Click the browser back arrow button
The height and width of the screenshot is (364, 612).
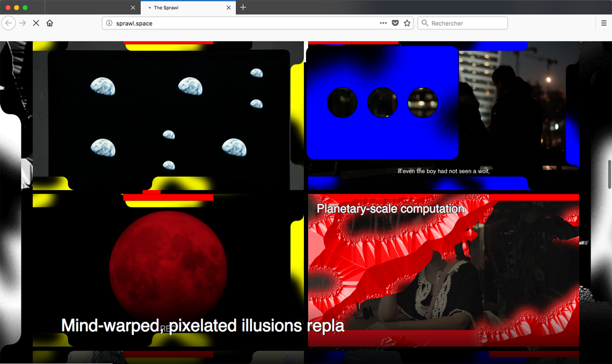click(8, 23)
